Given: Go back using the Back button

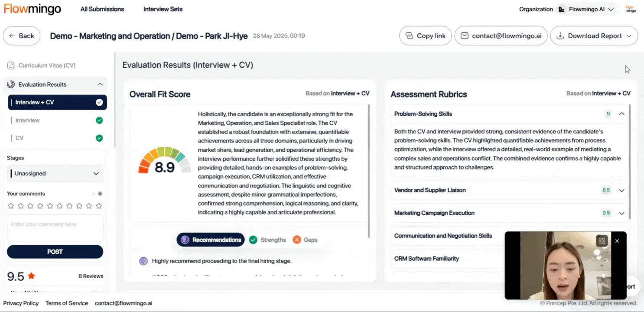Looking at the screenshot, I should (22, 36).
